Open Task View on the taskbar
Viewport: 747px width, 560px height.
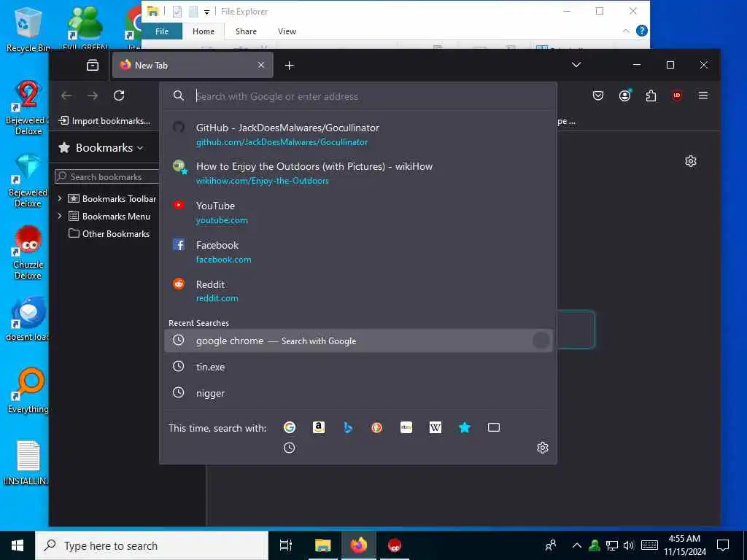[286, 545]
